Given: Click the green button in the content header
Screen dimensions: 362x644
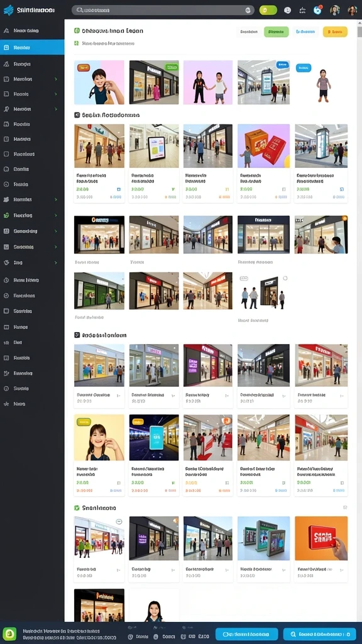Looking at the screenshot, I should point(277,31).
